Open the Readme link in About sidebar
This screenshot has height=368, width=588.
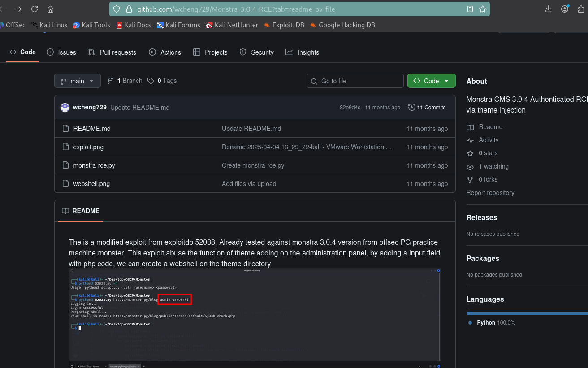(x=484, y=127)
